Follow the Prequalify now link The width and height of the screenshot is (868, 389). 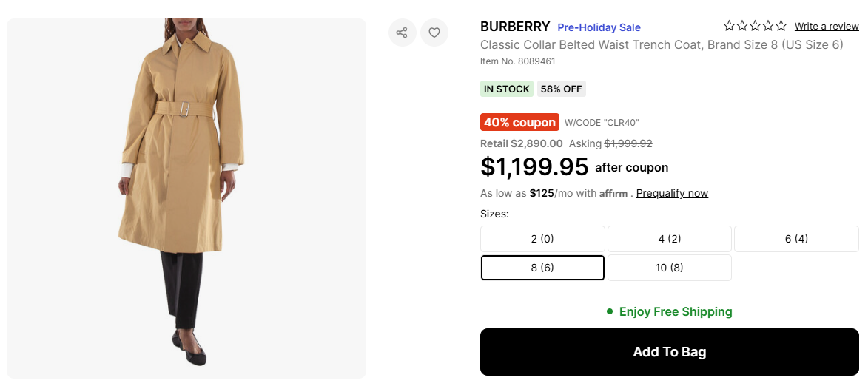(x=672, y=193)
